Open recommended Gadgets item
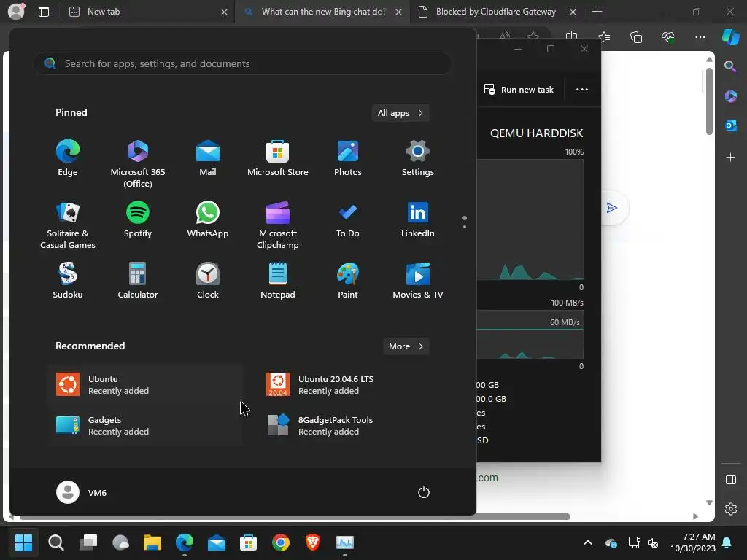This screenshot has width=747, height=560. point(145,426)
